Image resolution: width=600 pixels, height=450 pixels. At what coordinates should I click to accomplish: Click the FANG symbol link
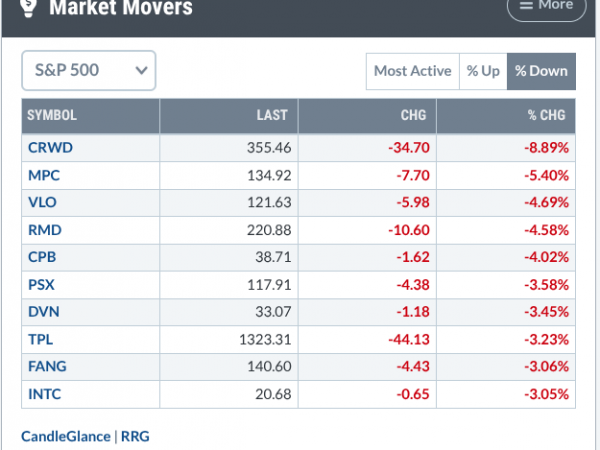[47, 367]
